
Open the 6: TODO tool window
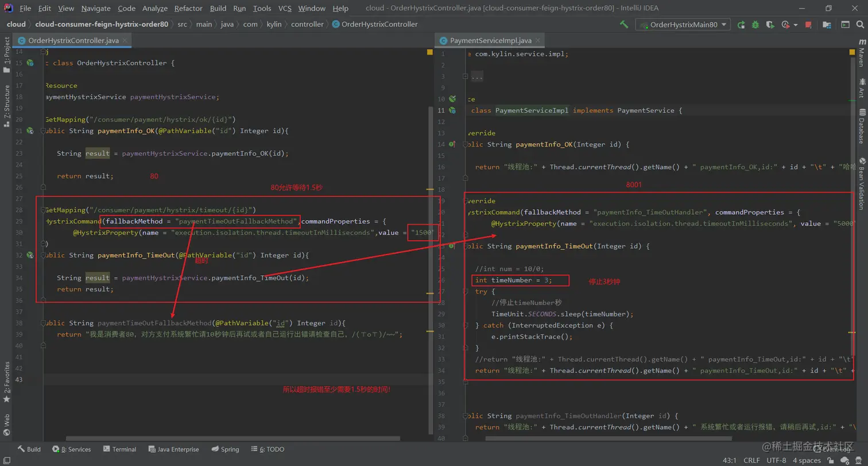268,449
